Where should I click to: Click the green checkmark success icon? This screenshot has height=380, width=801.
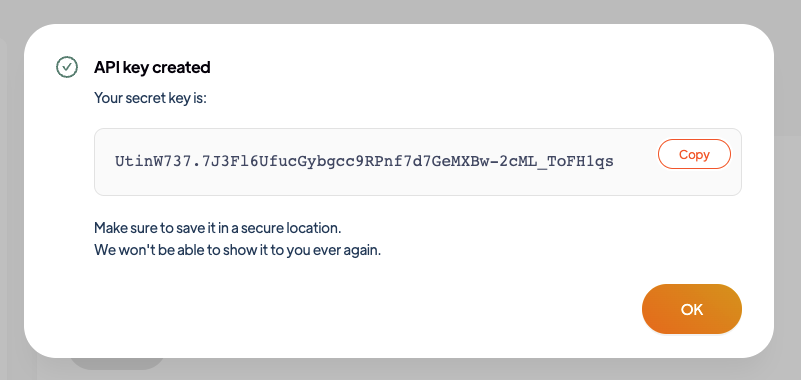click(67, 67)
